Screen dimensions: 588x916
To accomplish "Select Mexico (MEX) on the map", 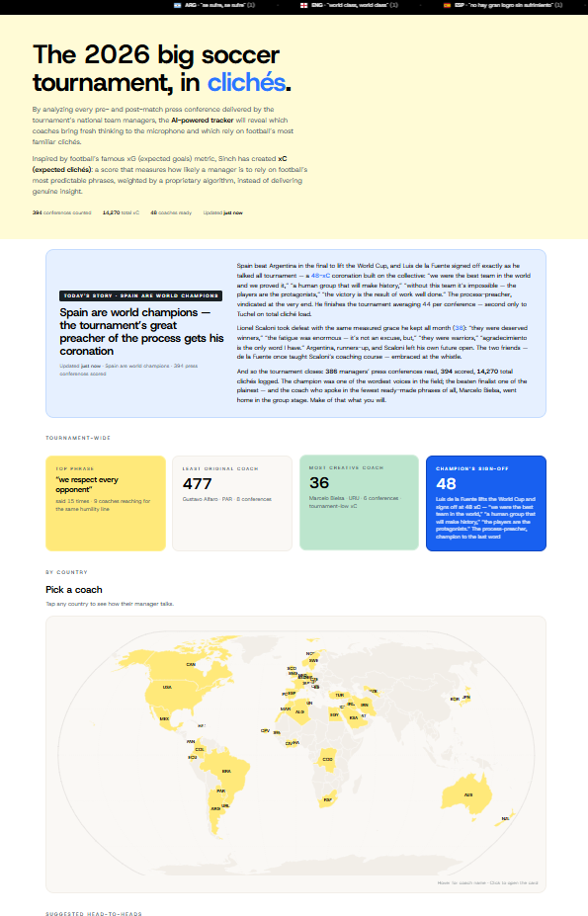I will tap(166, 718).
